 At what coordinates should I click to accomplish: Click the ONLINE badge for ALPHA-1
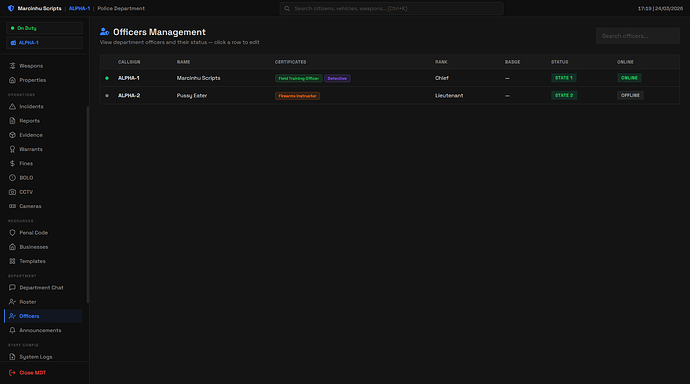[x=629, y=78]
